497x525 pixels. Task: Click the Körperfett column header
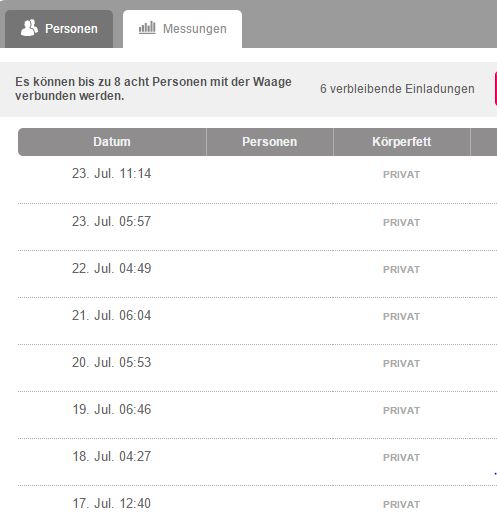point(402,142)
